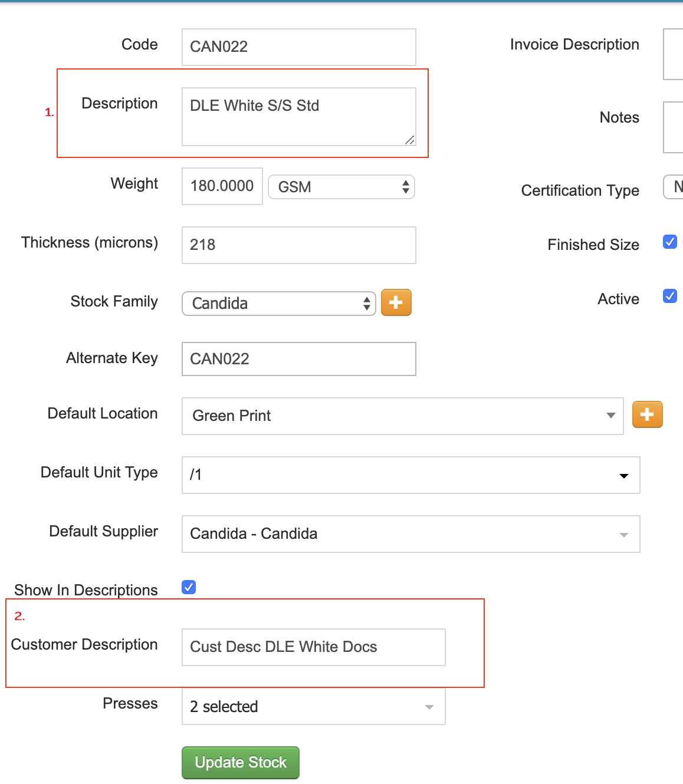This screenshot has width=683, height=784.
Task: Click the Alternate Key input field
Action: pos(298,359)
